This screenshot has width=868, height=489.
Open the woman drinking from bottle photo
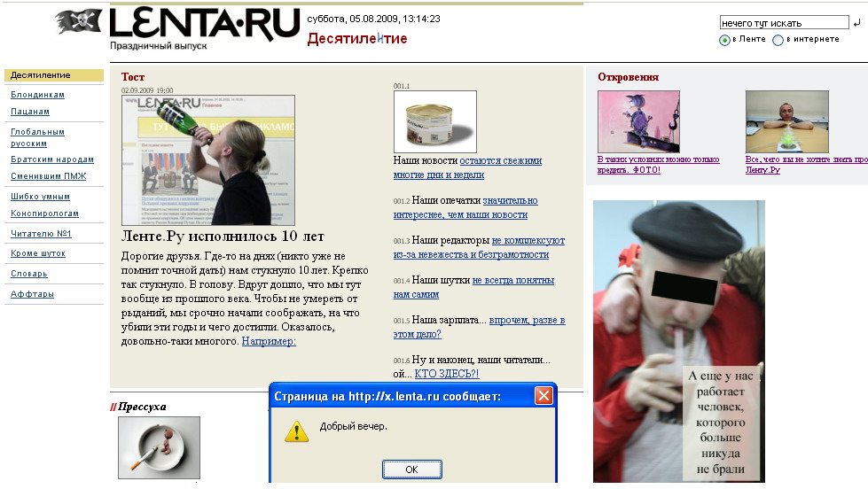pos(208,159)
